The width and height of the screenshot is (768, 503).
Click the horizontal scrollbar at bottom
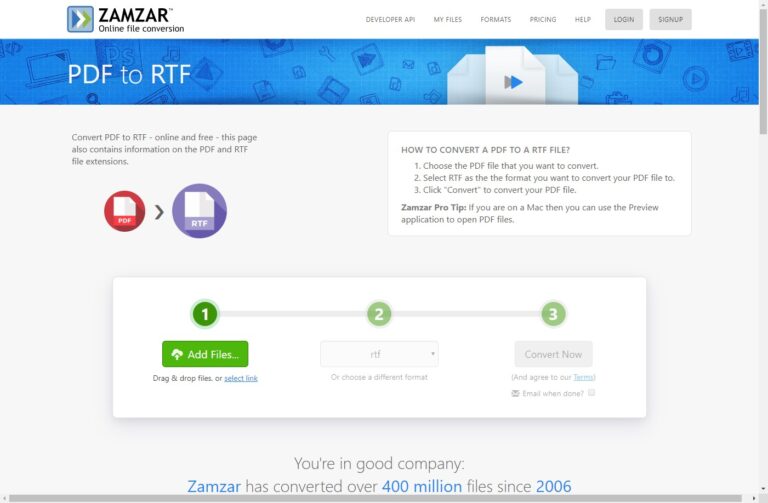tap(375, 499)
